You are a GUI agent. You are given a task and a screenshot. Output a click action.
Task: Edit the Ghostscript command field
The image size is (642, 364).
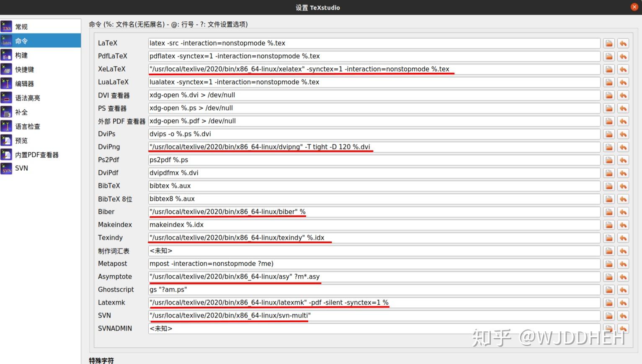click(x=374, y=290)
